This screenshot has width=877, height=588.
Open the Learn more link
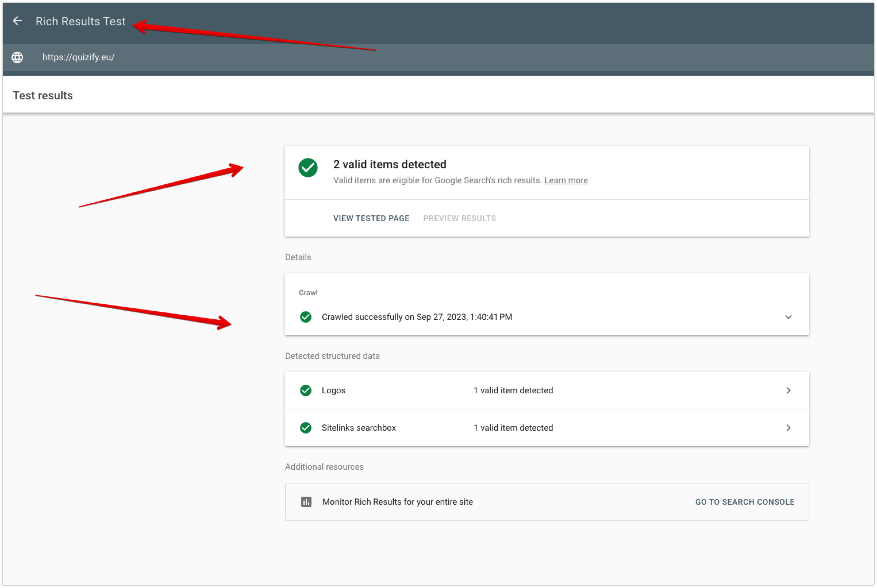(566, 180)
